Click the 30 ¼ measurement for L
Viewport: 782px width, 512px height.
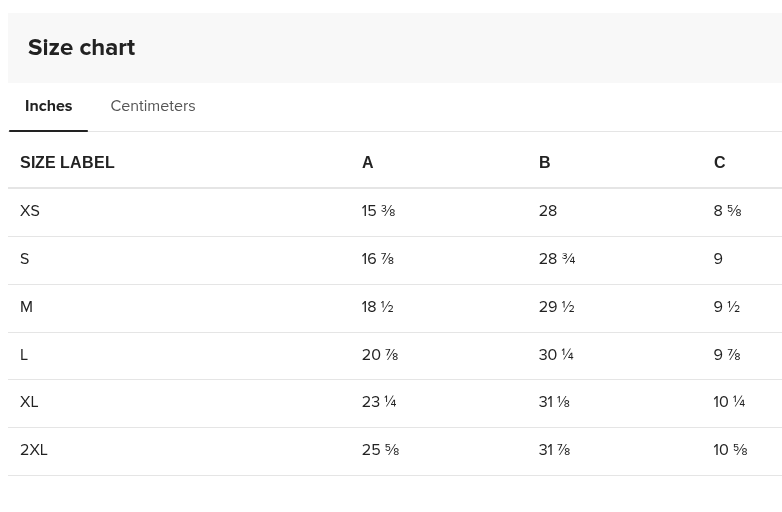(555, 355)
